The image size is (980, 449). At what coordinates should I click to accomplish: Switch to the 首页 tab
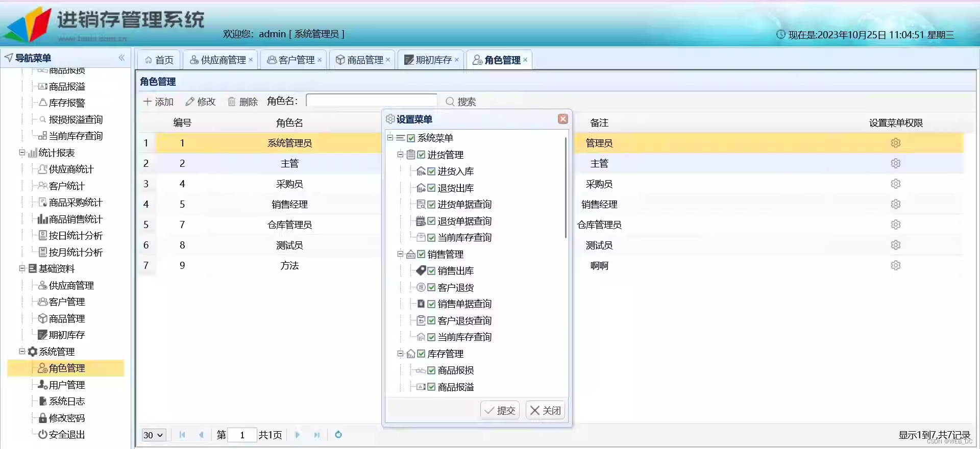[159, 60]
